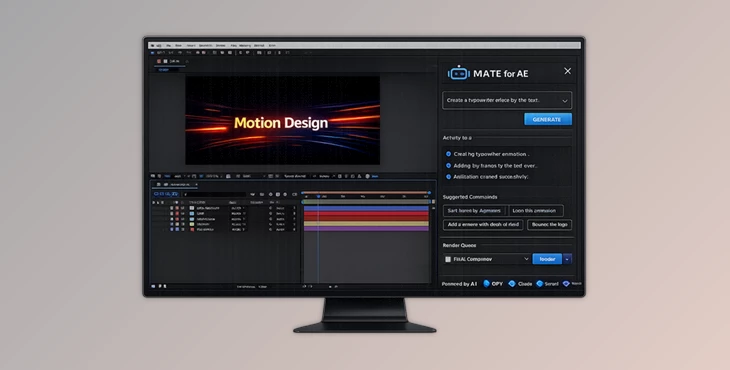
Task: Click the blue playhead marker on timeline ruler
Action: pos(318,196)
